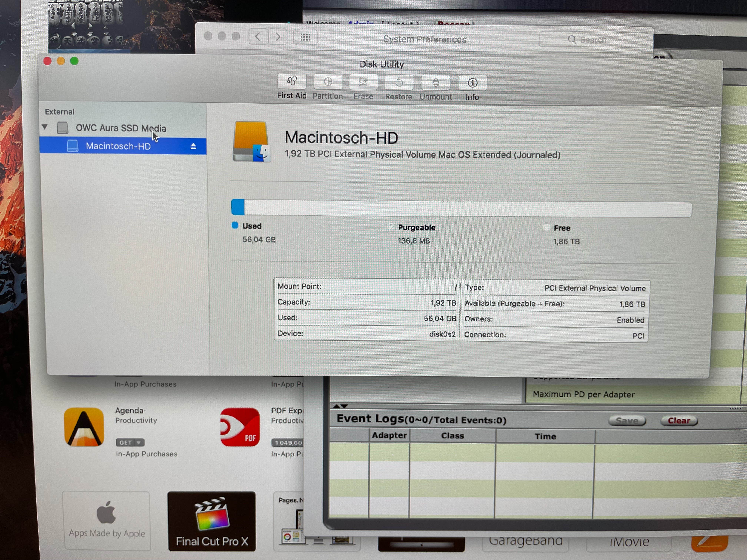Click the Erase toolbar icon

(363, 82)
